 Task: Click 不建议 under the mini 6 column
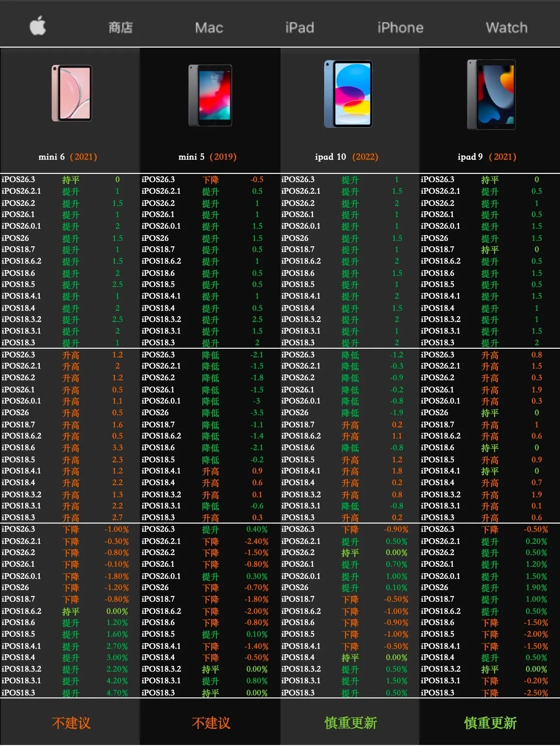[71, 723]
